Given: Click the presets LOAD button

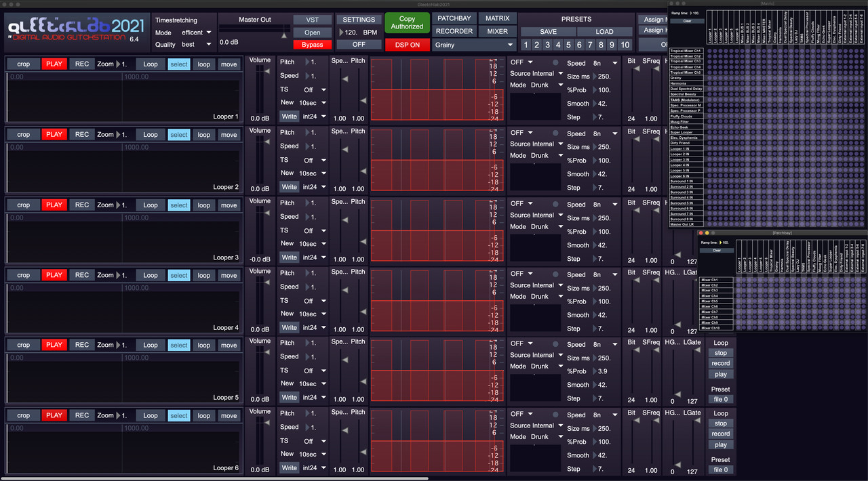Looking at the screenshot, I should click(x=604, y=31).
